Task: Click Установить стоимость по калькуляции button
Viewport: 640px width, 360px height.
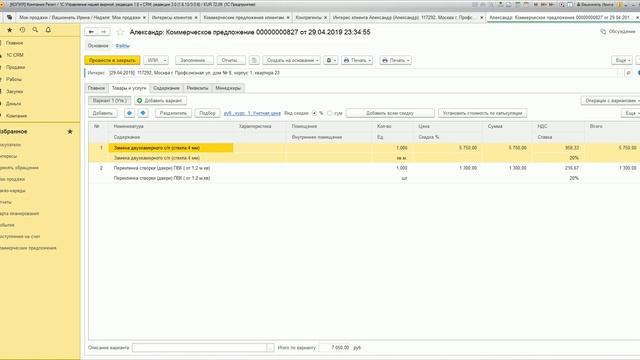Action: tap(482, 113)
